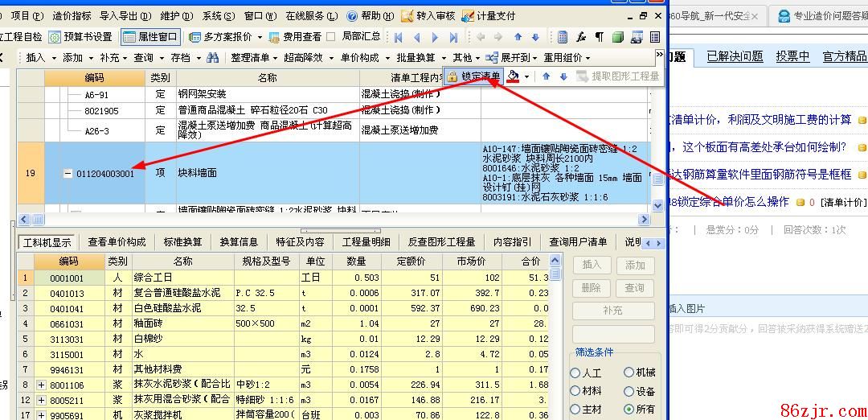Click the 预算书设置 settings icon

[x=55, y=36]
